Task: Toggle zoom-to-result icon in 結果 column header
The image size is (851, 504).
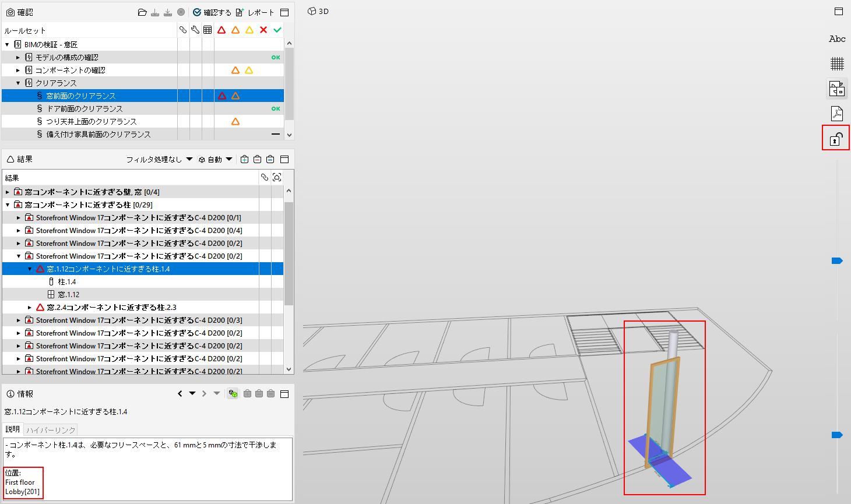Action: (277, 177)
